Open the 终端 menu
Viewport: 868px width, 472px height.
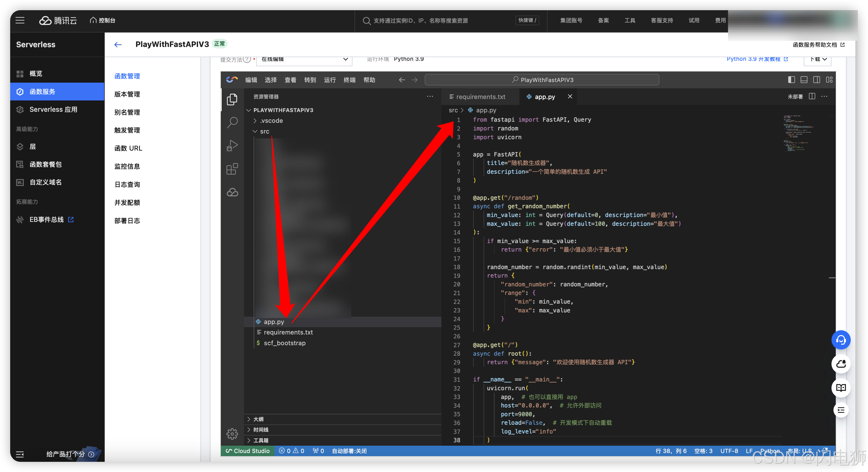click(349, 80)
